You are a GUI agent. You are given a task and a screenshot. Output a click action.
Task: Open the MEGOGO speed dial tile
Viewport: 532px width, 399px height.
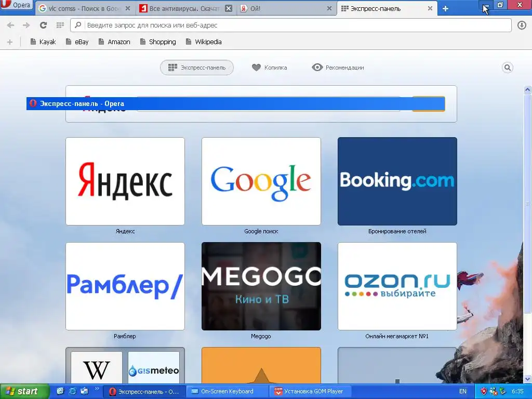261,286
